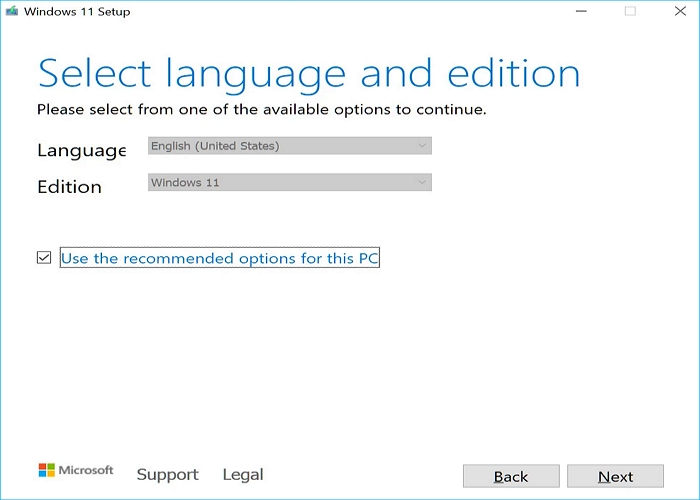The image size is (700, 500).
Task: Minimize the Windows 11 Setup window
Action: coord(581,11)
